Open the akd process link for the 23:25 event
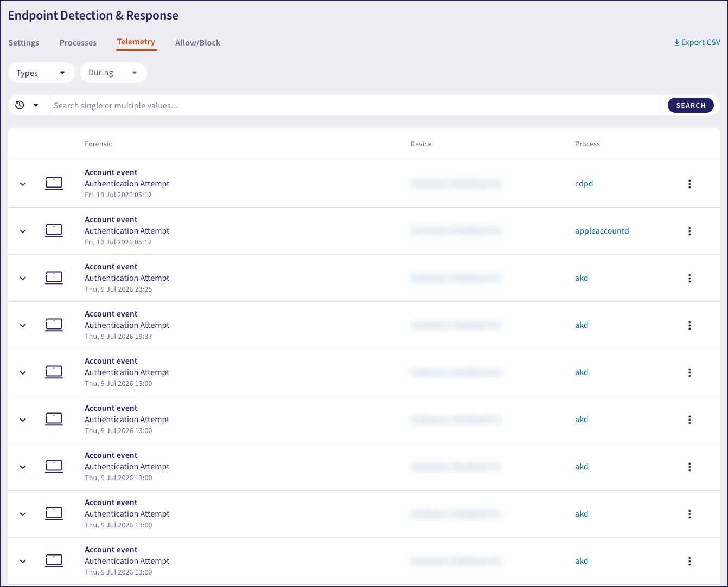This screenshot has width=728, height=587. click(x=582, y=278)
